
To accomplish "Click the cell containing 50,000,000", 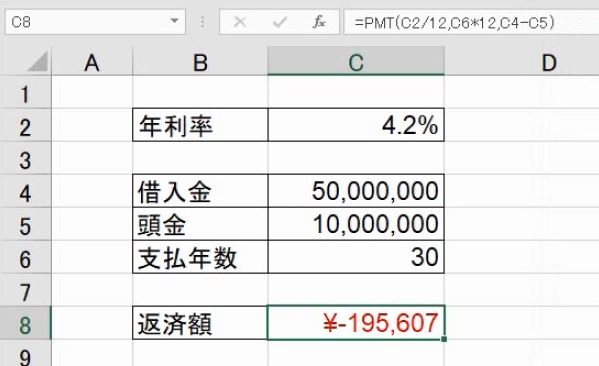I will (x=356, y=191).
